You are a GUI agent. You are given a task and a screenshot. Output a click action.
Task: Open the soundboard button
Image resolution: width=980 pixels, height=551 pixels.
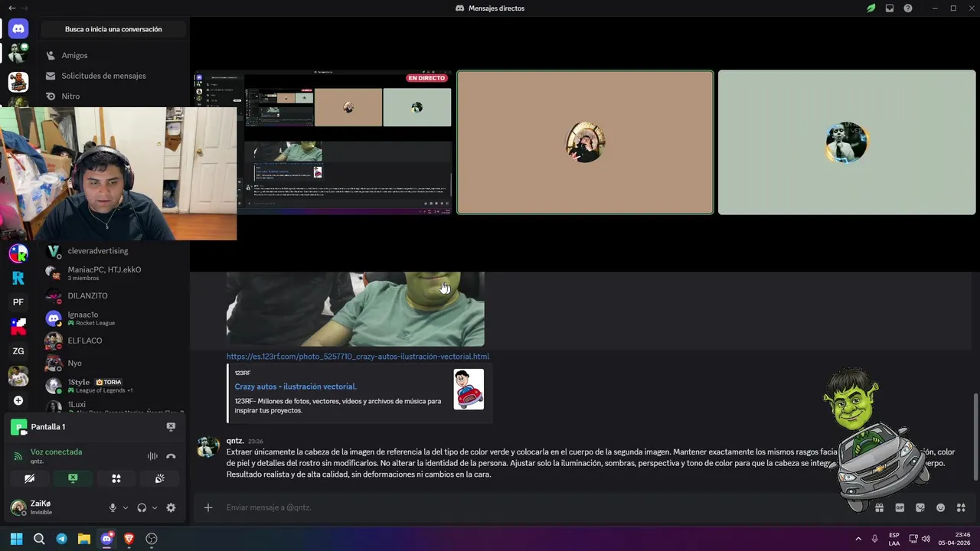[x=159, y=478]
